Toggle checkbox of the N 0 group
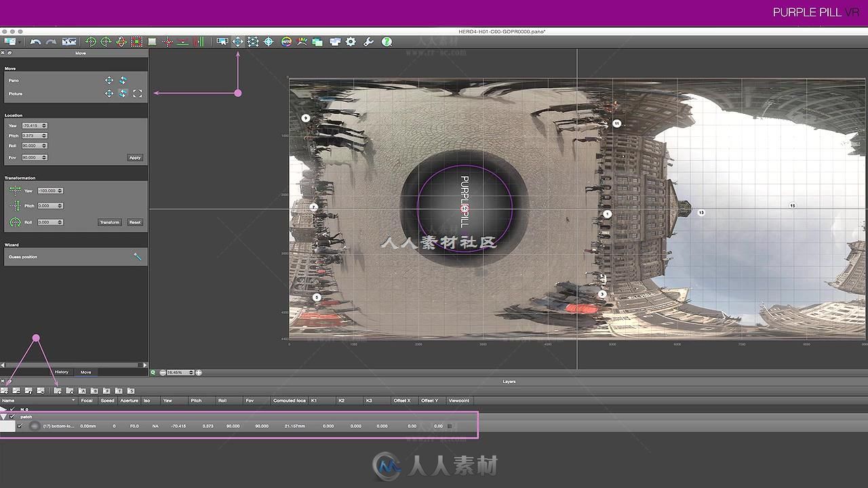This screenshot has height=488, width=868. [x=12, y=409]
